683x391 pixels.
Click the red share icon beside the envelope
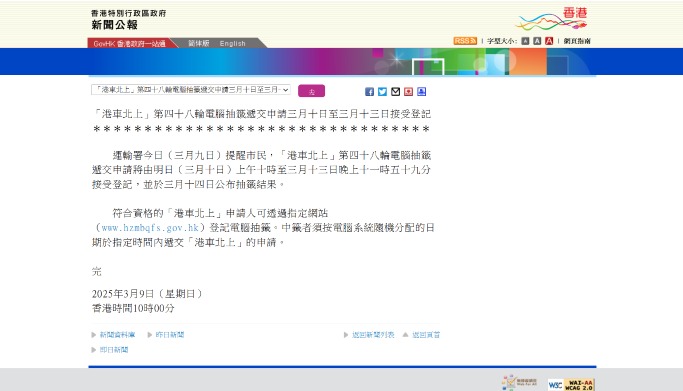point(408,91)
